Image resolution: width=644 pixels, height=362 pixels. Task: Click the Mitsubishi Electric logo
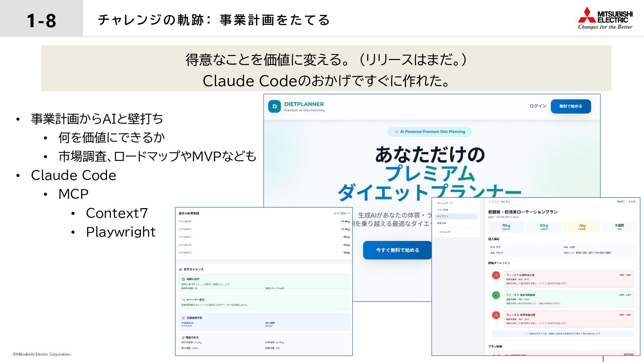(x=605, y=18)
